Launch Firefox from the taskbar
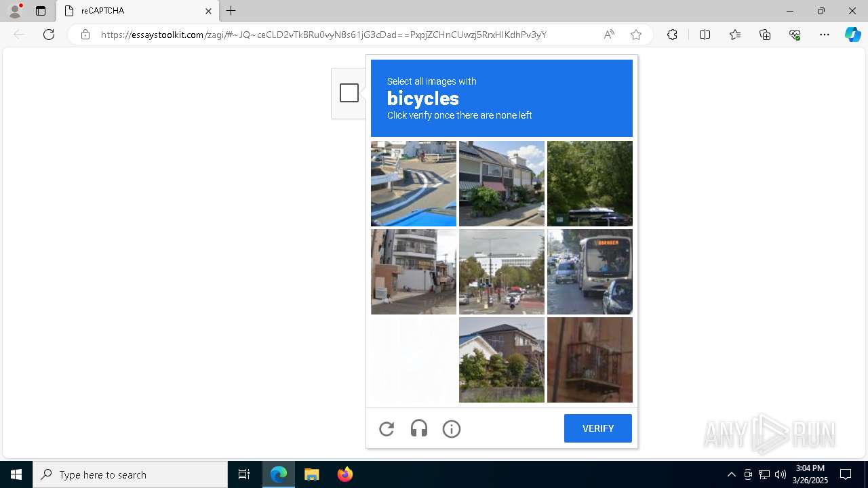 click(x=345, y=474)
